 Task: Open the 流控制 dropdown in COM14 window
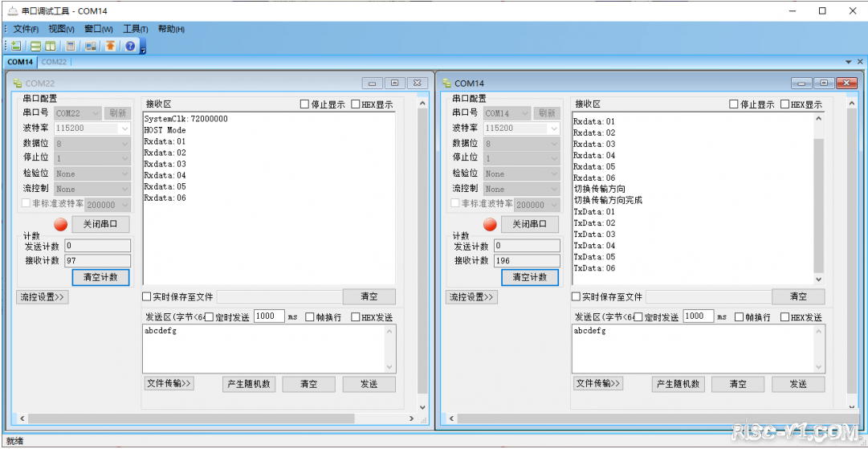coord(521,189)
